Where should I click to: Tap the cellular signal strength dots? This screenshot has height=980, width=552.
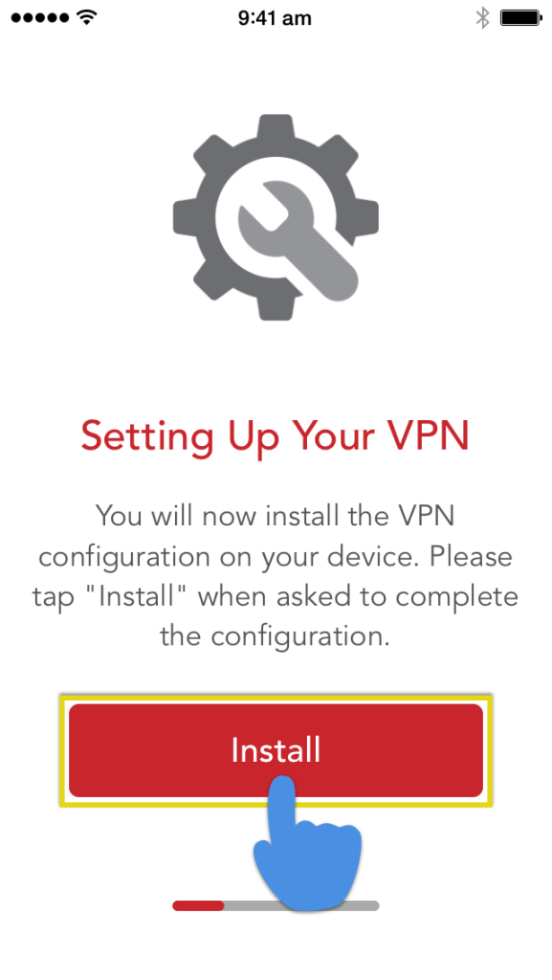click(40, 17)
